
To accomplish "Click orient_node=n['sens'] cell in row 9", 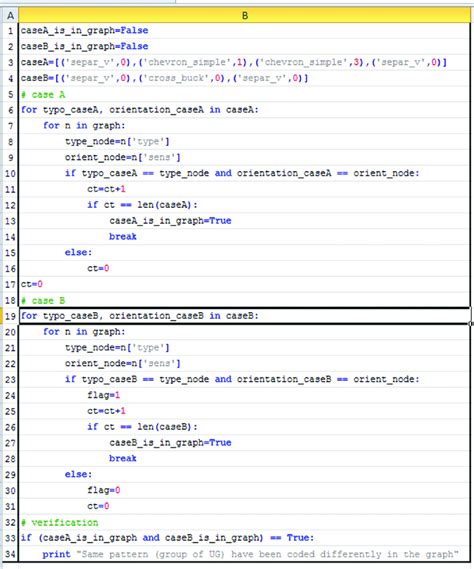I will [245, 157].
